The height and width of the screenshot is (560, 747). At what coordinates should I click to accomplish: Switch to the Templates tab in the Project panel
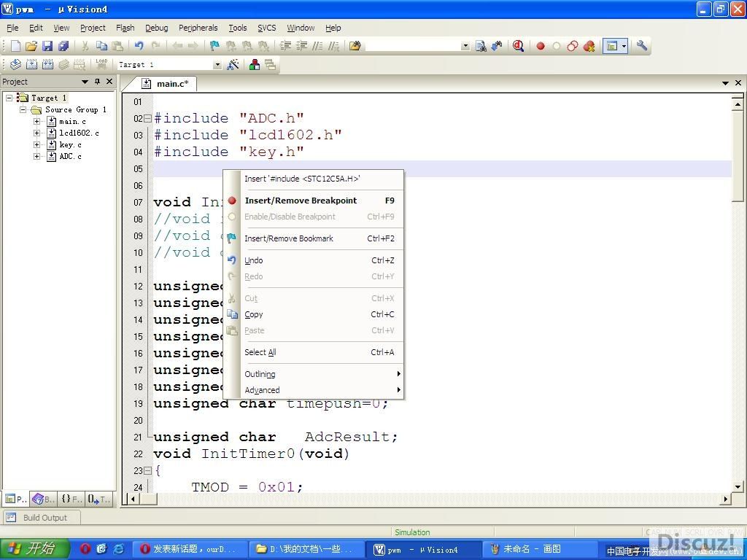pyautogui.click(x=99, y=499)
